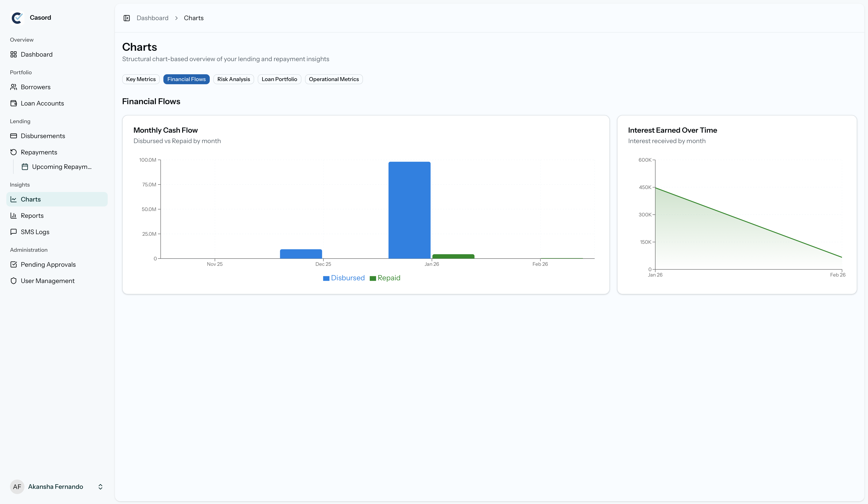Image resolution: width=868 pixels, height=504 pixels.
Task: Open Reports from the sidebar
Action: pos(32,216)
